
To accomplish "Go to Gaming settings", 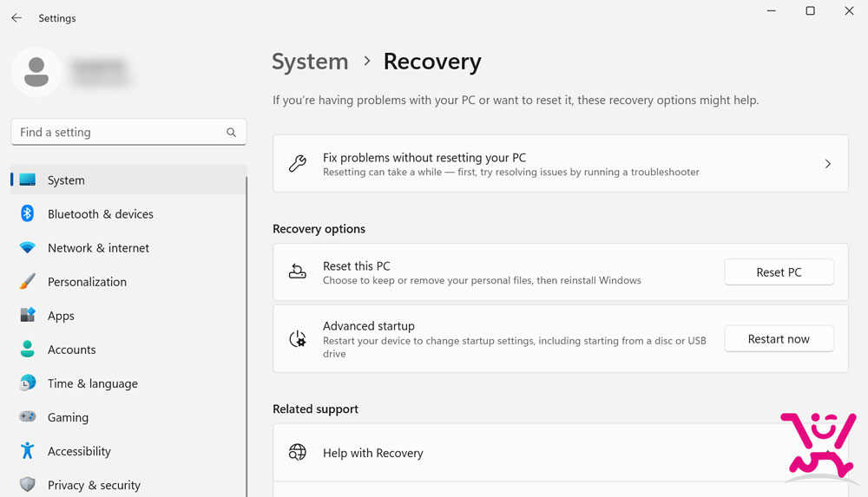I will (128, 416).
